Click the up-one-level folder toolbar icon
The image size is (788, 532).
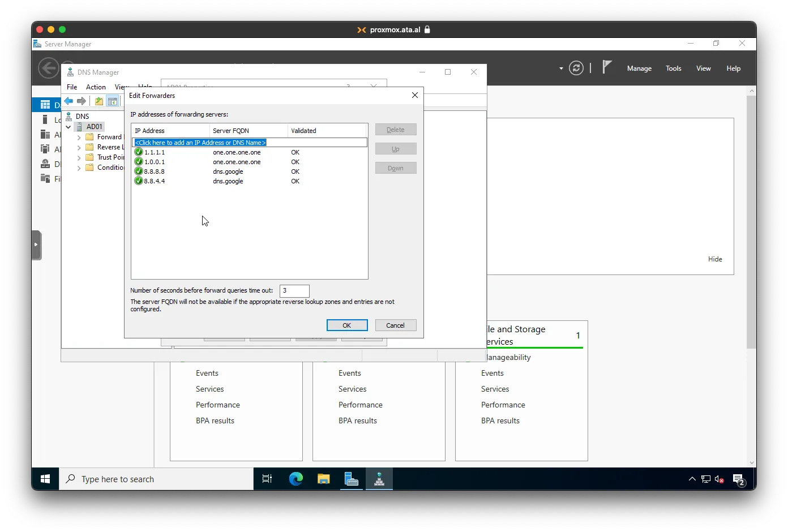tap(99, 101)
